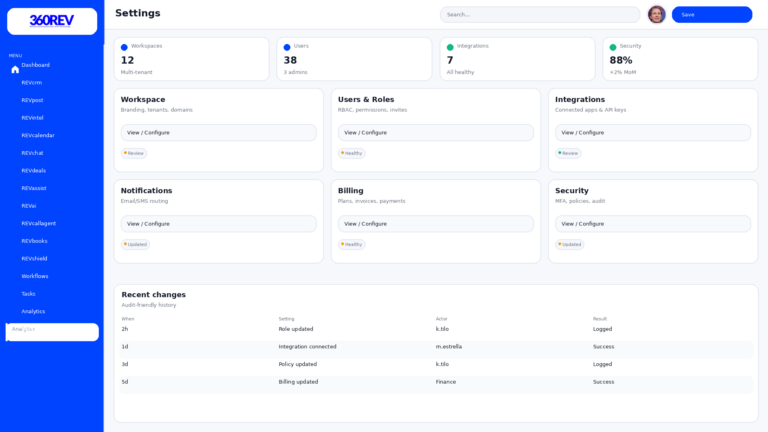Click the green Integrations stat dot
The width and height of the screenshot is (768, 432).
450,47
